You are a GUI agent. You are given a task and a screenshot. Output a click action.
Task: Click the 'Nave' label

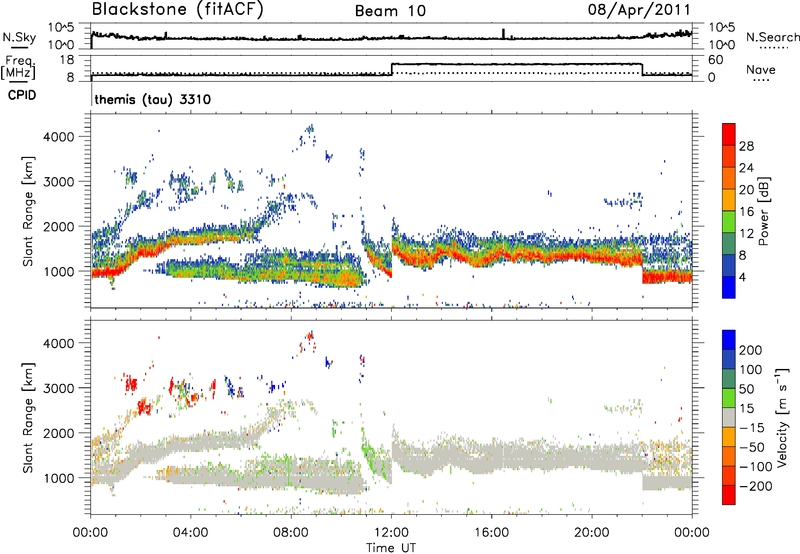761,69
